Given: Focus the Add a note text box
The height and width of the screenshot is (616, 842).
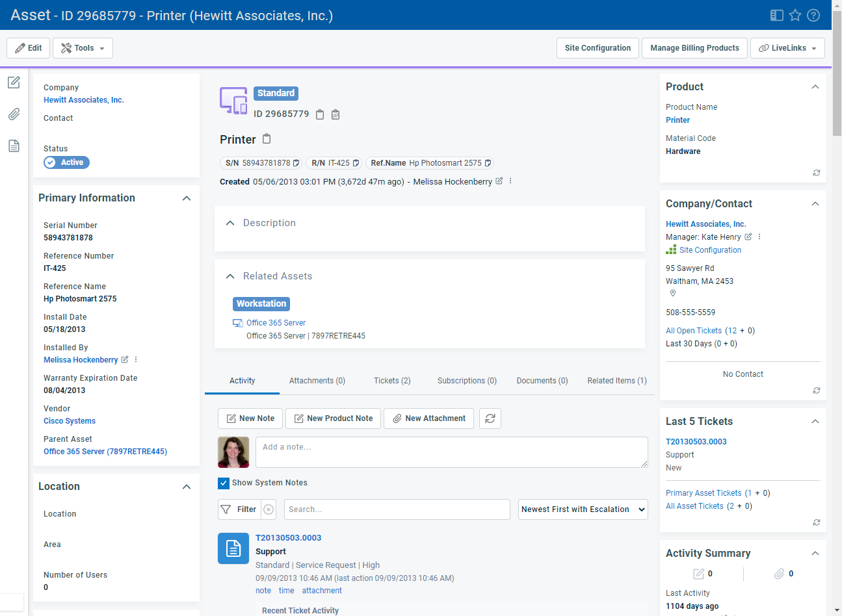Looking at the screenshot, I should tap(452, 452).
